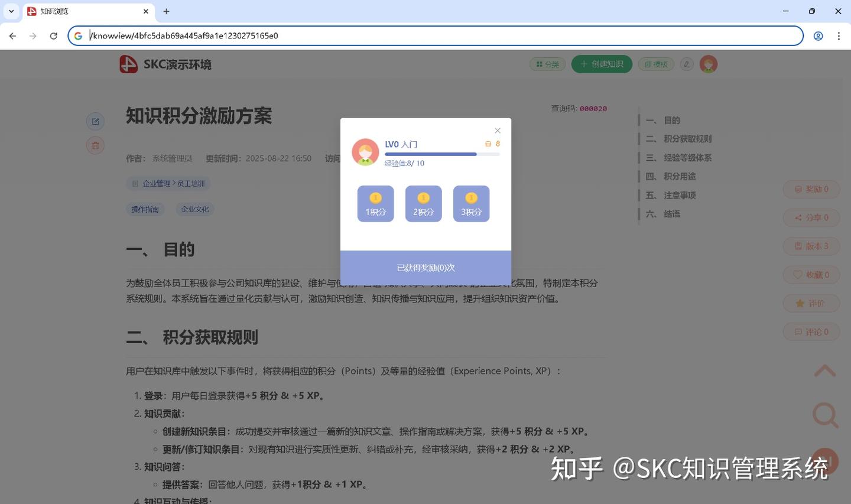This screenshot has height=504, width=851.
Task: Click the 分享 0 side button
Action: [811, 217]
